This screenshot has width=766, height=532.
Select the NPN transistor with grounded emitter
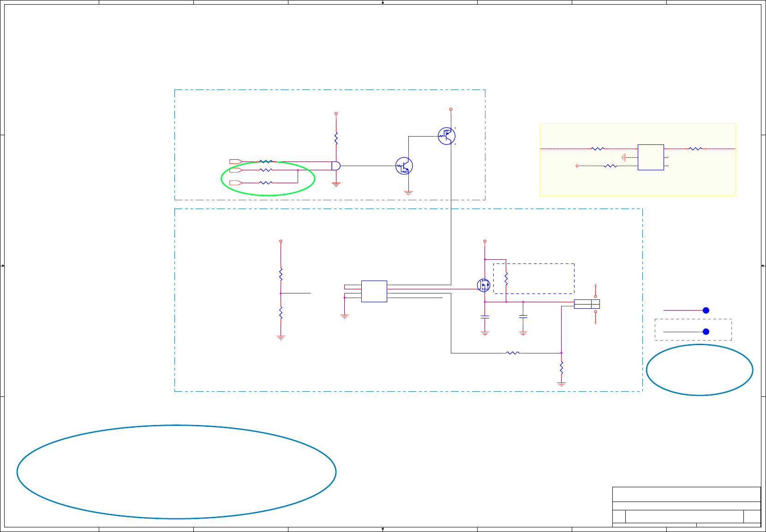point(404,166)
